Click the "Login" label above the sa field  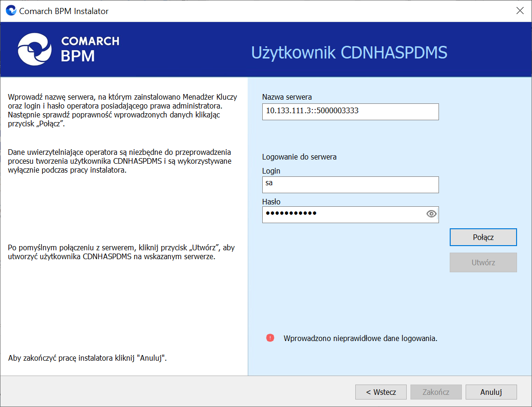point(271,171)
